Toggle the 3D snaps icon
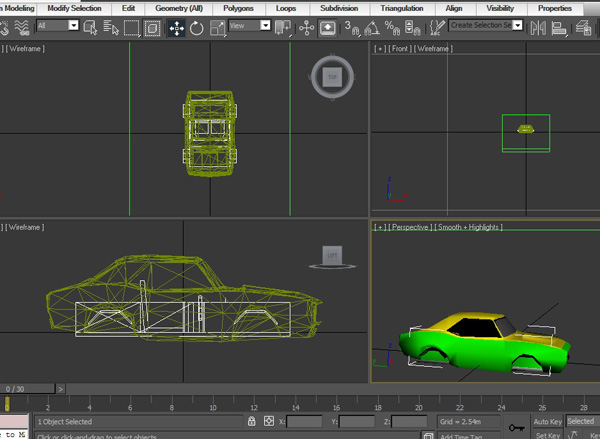Screen dimensions: 600x439 [x=351, y=28]
